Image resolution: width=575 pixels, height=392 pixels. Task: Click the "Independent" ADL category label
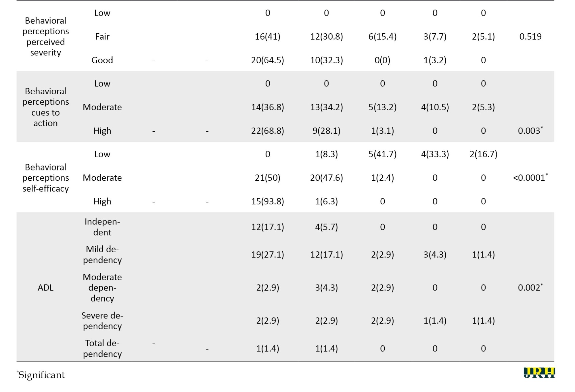pyautogui.click(x=102, y=227)
